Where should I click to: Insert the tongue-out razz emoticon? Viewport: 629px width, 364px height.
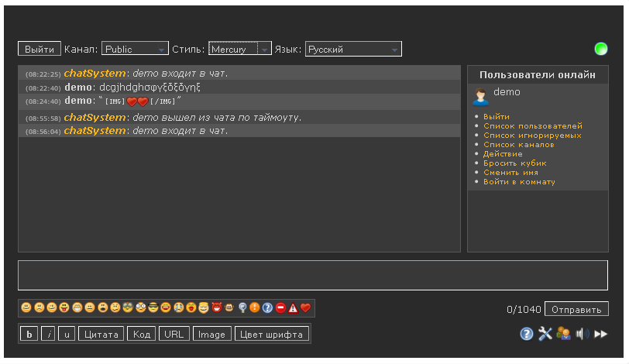64,307
